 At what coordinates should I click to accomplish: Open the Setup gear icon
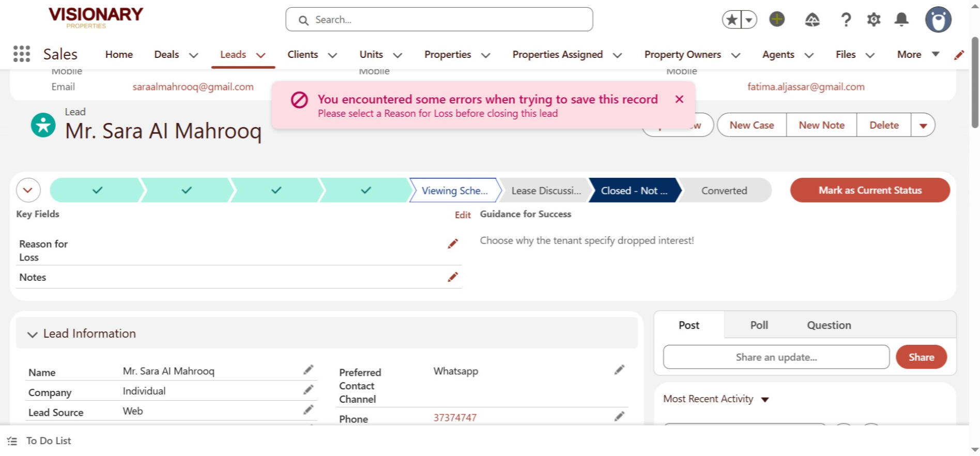[x=874, y=20]
